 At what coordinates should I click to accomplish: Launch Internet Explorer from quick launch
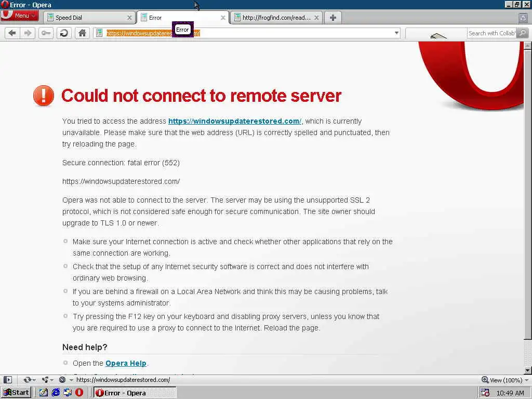(56, 393)
